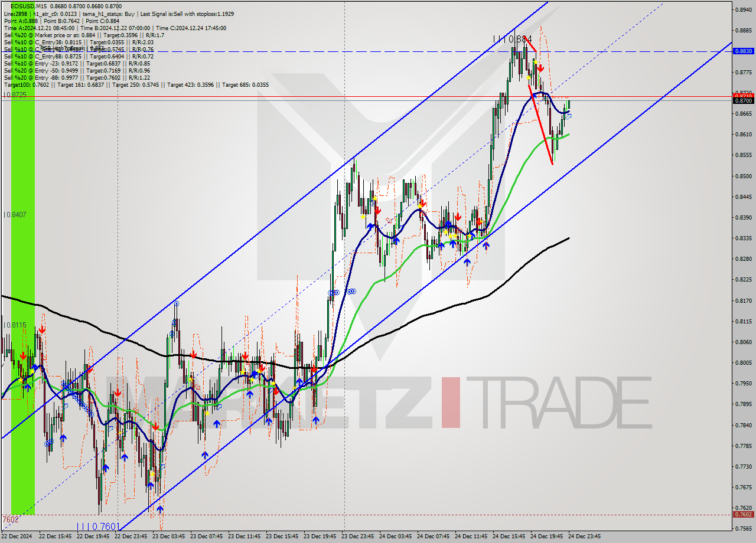
Task: Click the 0.8885 price axis label
Action: click(742, 30)
